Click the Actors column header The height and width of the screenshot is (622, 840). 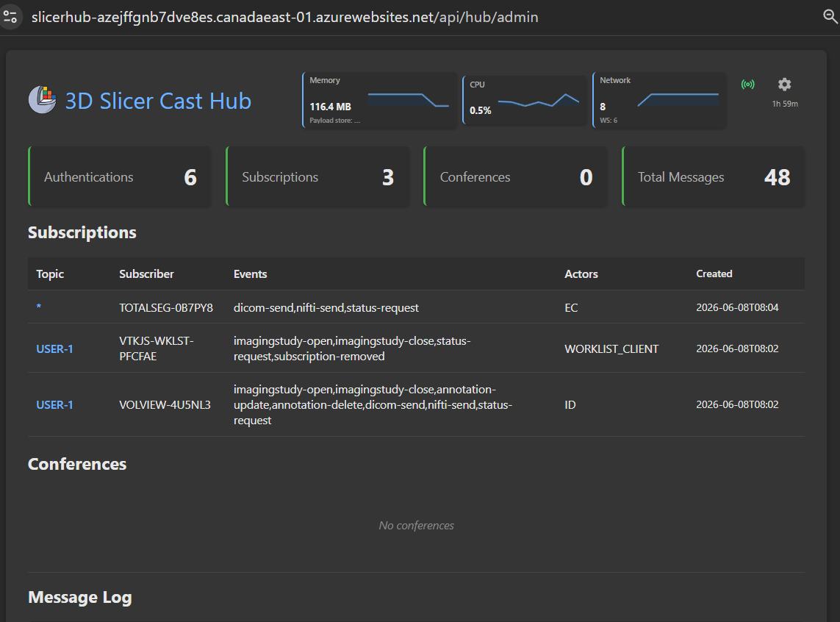[x=581, y=274]
